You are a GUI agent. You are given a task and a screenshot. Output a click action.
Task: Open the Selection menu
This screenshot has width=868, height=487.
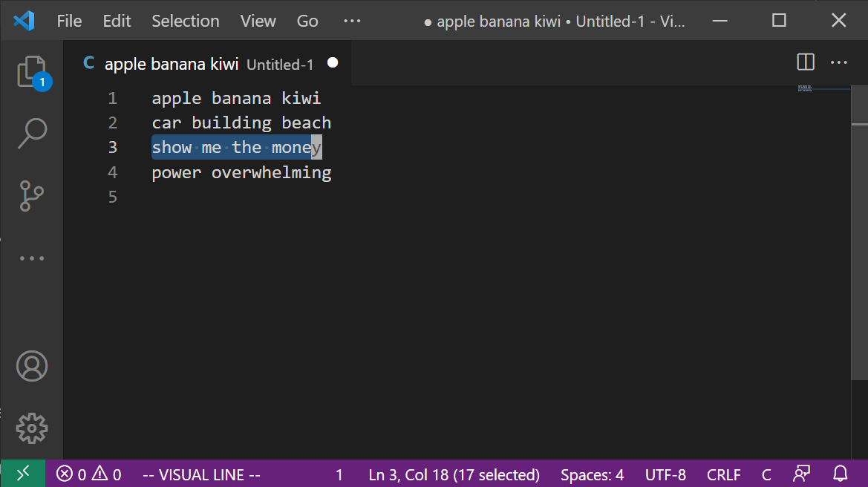tap(186, 21)
